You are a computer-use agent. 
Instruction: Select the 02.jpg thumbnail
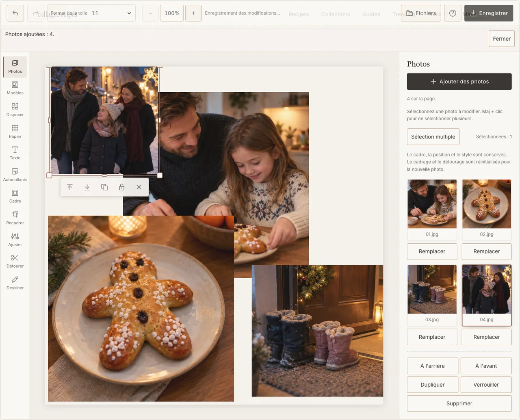487,210
